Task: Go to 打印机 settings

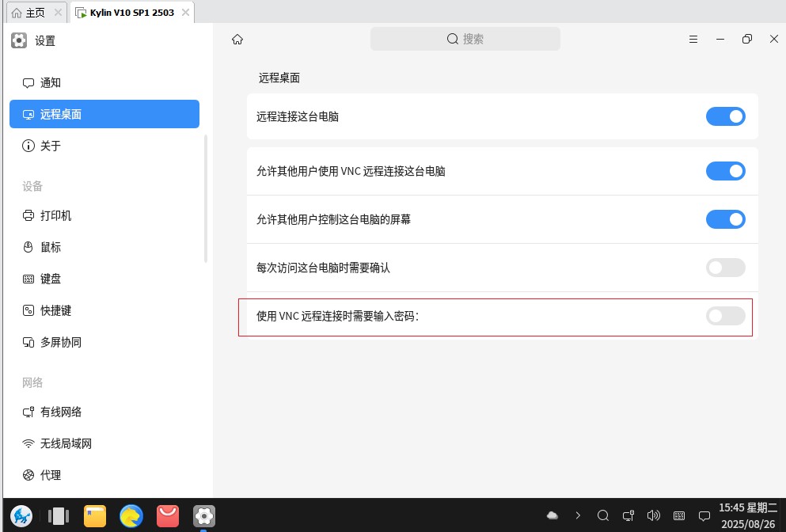Action: click(x=104, y=215)
